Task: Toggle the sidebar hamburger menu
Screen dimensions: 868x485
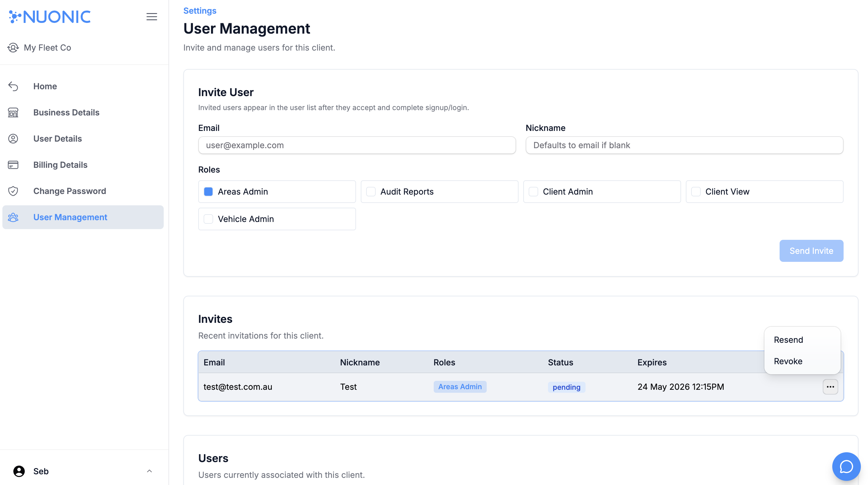Action: pos(152,17)
